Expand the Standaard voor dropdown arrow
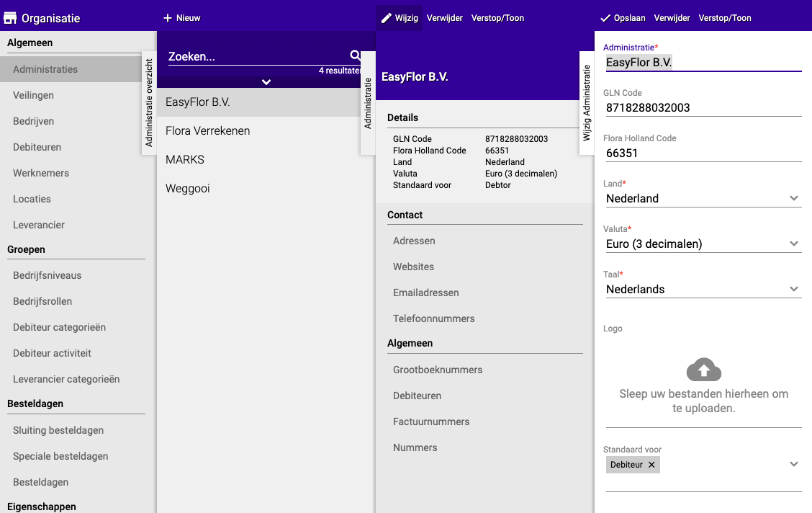Screen dimensions: 812x513 point(794,464)
